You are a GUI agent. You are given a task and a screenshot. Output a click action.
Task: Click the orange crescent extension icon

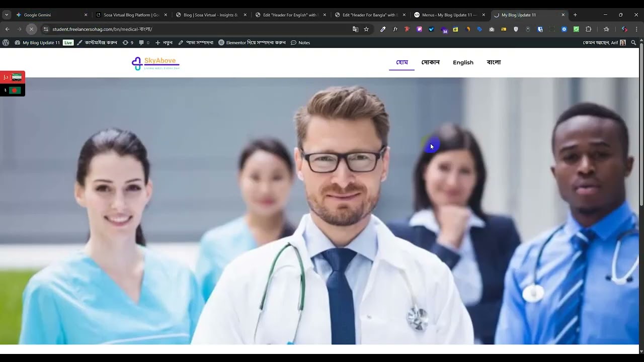[x=467, y=29]
